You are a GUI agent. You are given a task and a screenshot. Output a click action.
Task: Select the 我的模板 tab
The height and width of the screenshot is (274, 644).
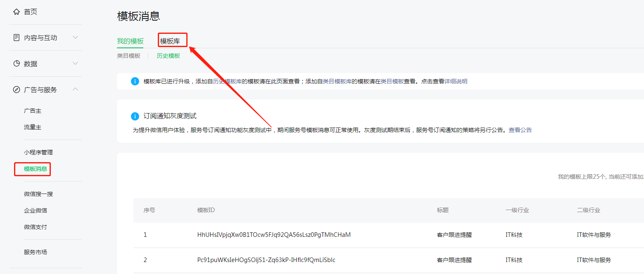click(x=130, y=41)
